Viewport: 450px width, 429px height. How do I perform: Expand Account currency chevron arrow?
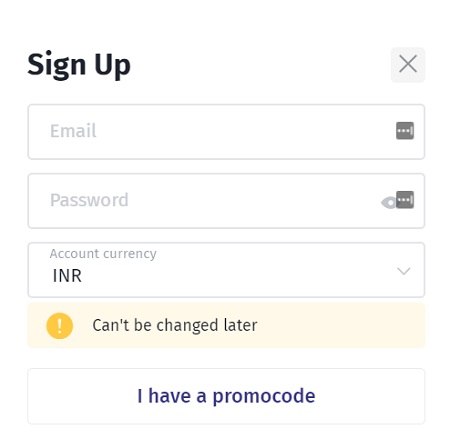tap(404, 271)
